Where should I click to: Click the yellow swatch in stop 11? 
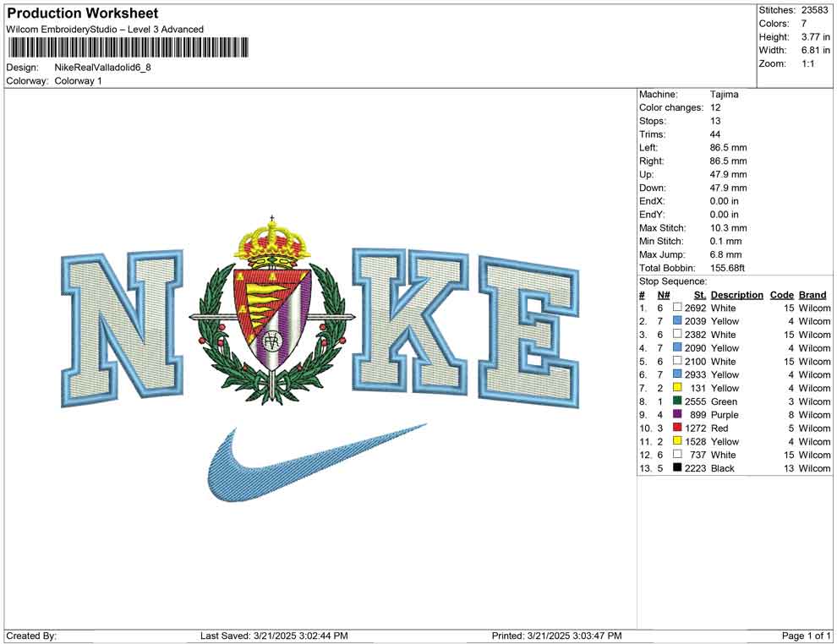677,440
